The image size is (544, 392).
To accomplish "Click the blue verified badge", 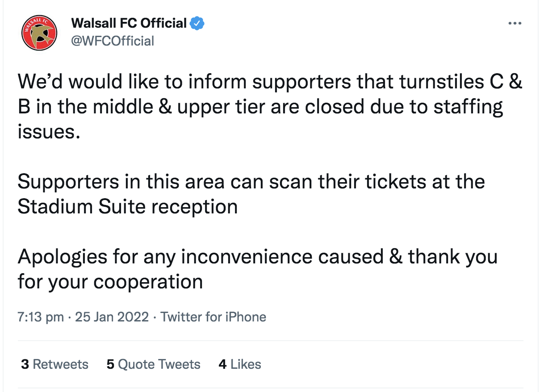I will click(197, 23).
